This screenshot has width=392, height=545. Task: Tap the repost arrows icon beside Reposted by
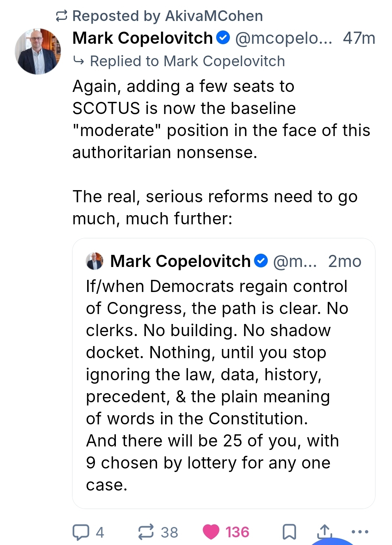coord(61,16)
